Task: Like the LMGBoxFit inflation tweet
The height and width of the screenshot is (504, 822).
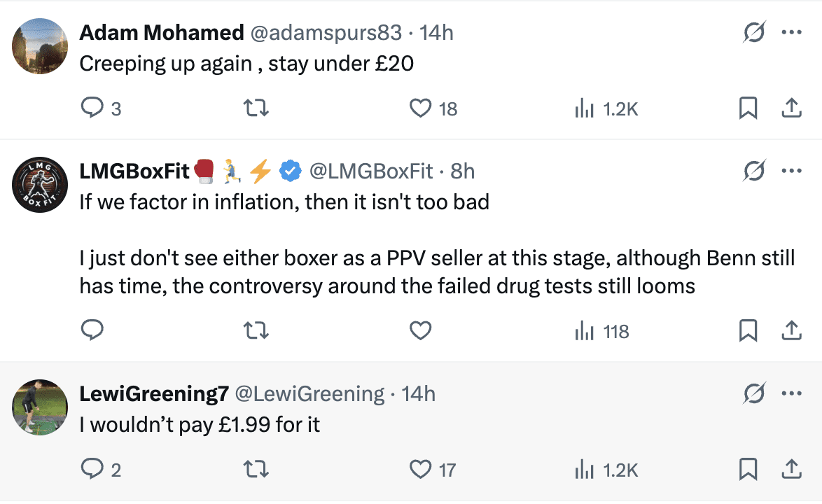Action: click(420, 330)
